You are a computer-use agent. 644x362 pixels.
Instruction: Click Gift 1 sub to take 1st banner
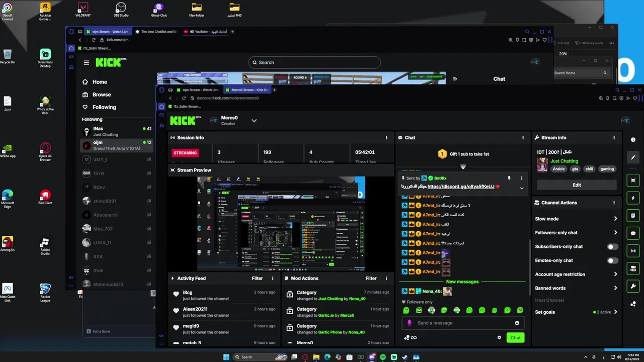click(x=463, y=154)
